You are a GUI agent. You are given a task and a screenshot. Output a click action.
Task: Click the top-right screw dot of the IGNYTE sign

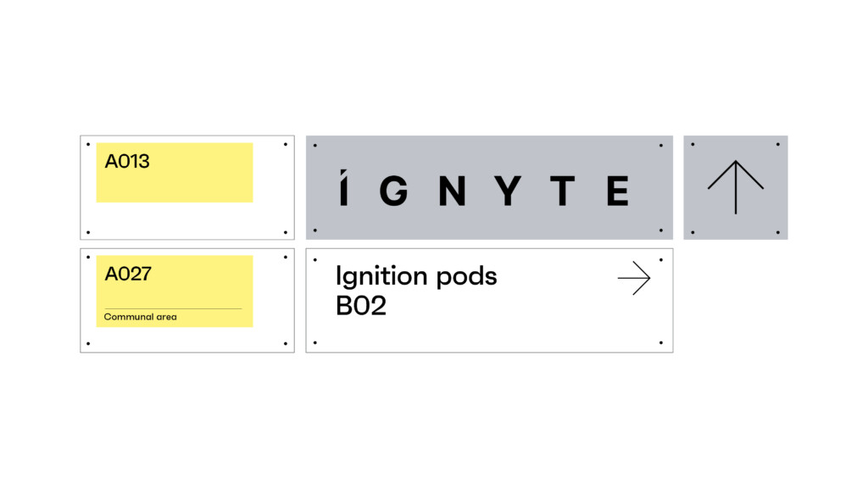click(661, 145)
